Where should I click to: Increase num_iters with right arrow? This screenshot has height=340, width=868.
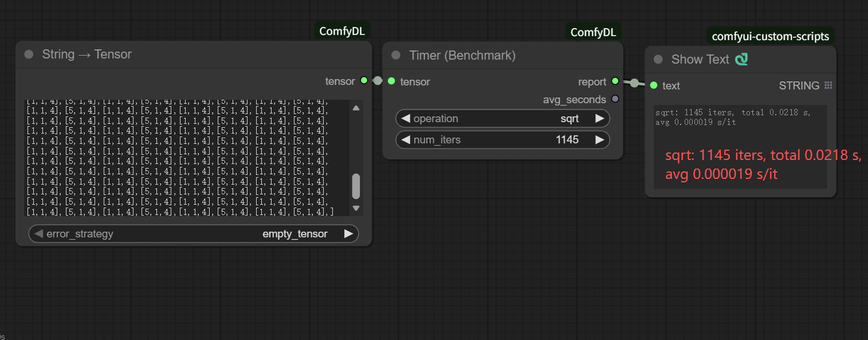click(600, 140)
